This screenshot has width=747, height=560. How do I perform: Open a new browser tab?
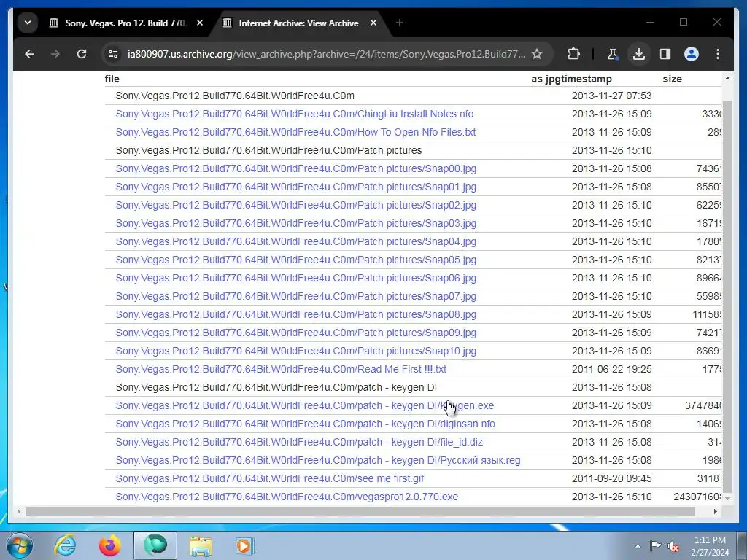[x=399, y=23]
